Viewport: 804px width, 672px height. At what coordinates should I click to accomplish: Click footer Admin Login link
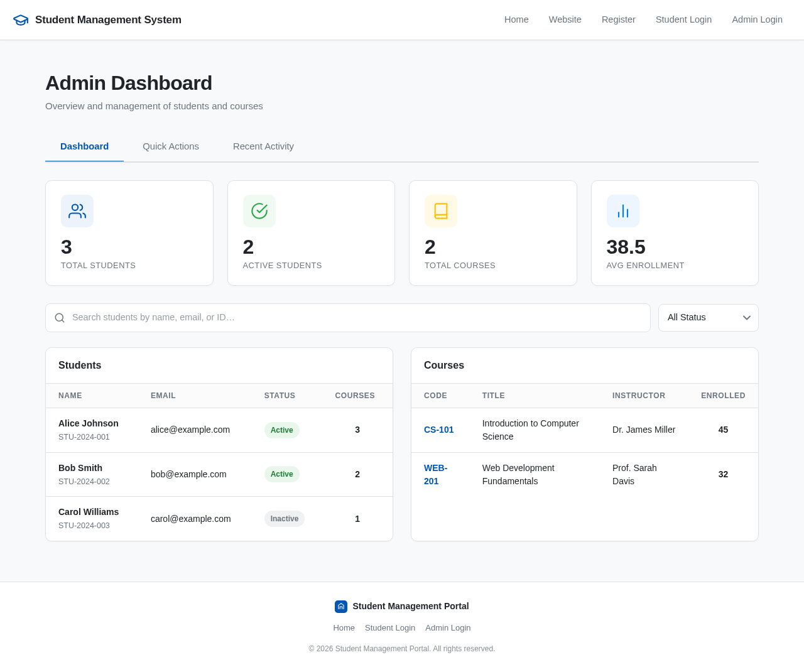448,628
